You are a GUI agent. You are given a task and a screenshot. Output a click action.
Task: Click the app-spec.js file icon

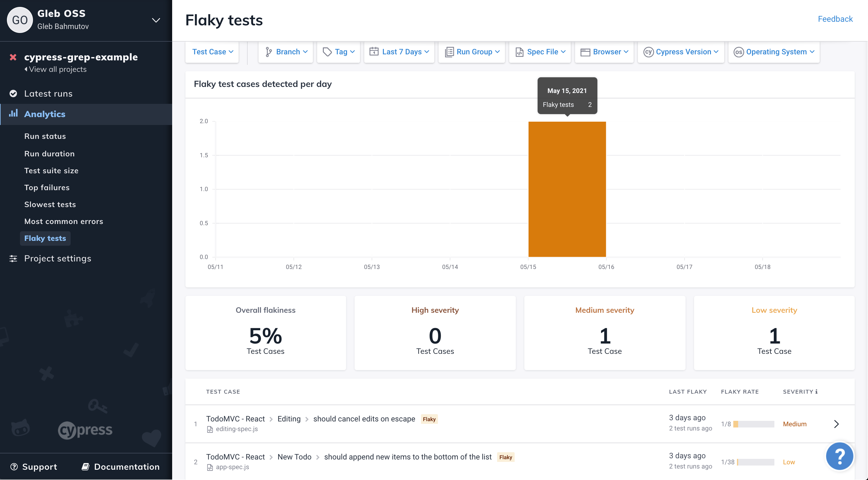(210, 467)
